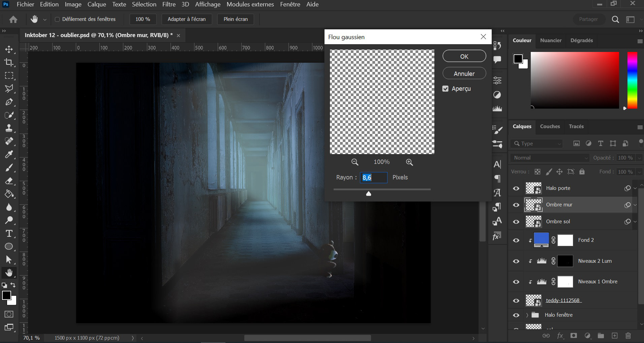Add layer style fx icon
This screenshot has width=644, height=343.
560,336
